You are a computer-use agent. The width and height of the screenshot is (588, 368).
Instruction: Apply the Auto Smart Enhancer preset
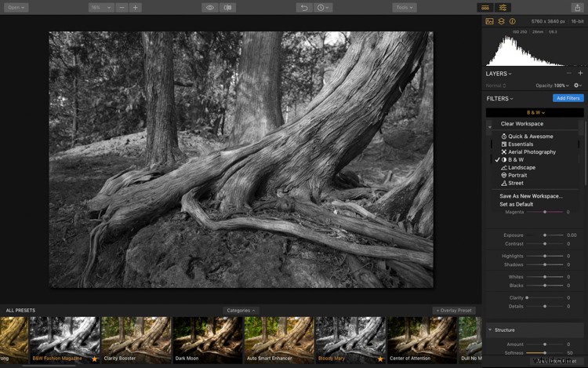pyautogui.click(x=279, y=340)
